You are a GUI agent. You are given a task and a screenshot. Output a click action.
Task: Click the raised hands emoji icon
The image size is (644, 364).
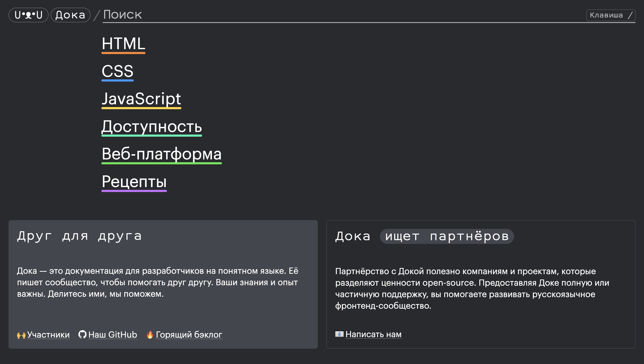tap(21, 335)
